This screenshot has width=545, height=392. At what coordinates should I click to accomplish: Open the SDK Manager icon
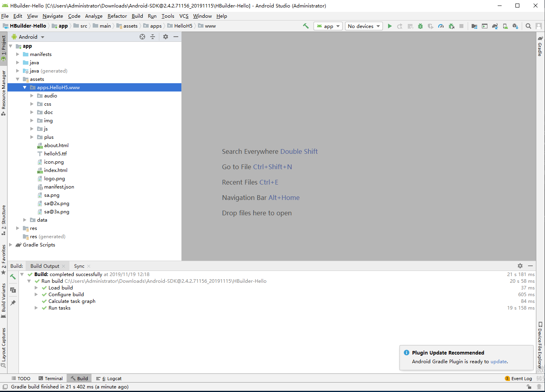[515, 26]
